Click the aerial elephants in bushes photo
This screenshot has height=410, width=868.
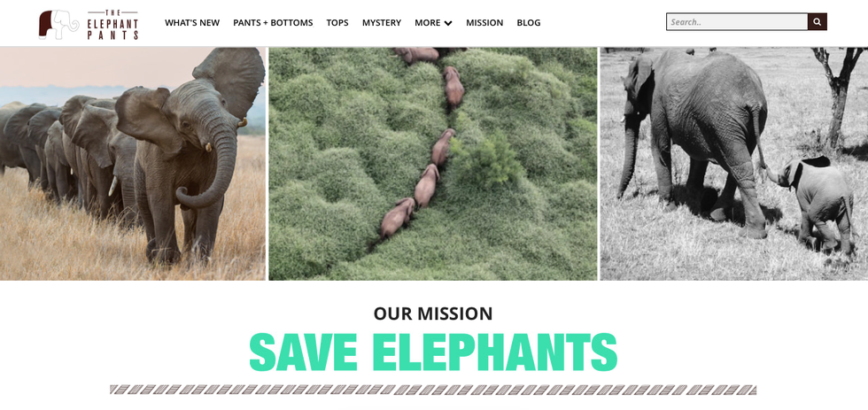(433, 164)
